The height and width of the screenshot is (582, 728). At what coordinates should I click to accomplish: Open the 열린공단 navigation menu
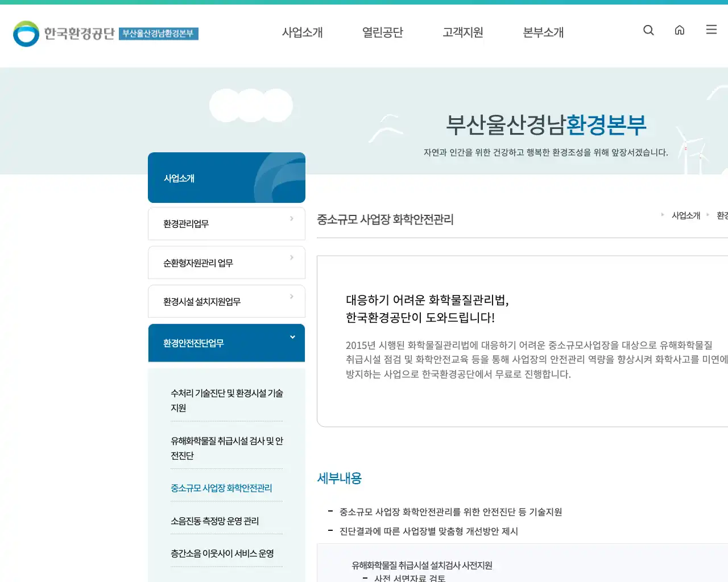coord(382,32)
